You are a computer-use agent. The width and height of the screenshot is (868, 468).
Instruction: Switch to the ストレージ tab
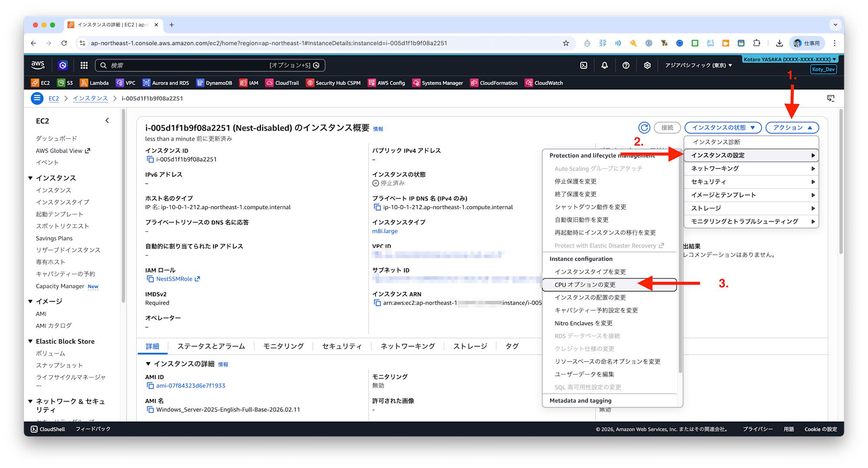click(x=469, y=346)
